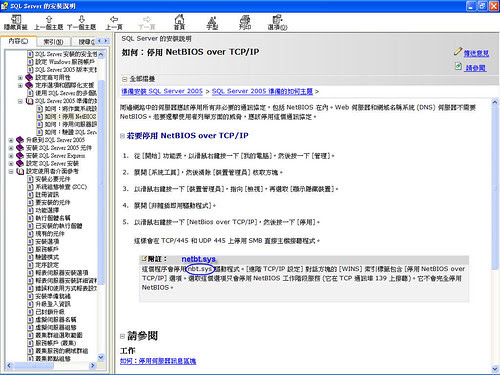This screenshot has height=375, width=500.
Task: Select tree topic 設定 Windows 服務帳戶
Action: click(65, 62)
